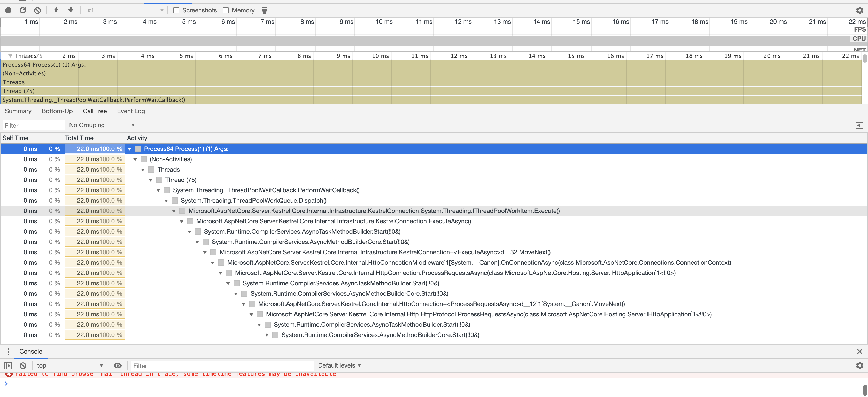Expand the last AsyncMethodBuilderCore.Start row
868x397 pixels.
pos(267,335)
